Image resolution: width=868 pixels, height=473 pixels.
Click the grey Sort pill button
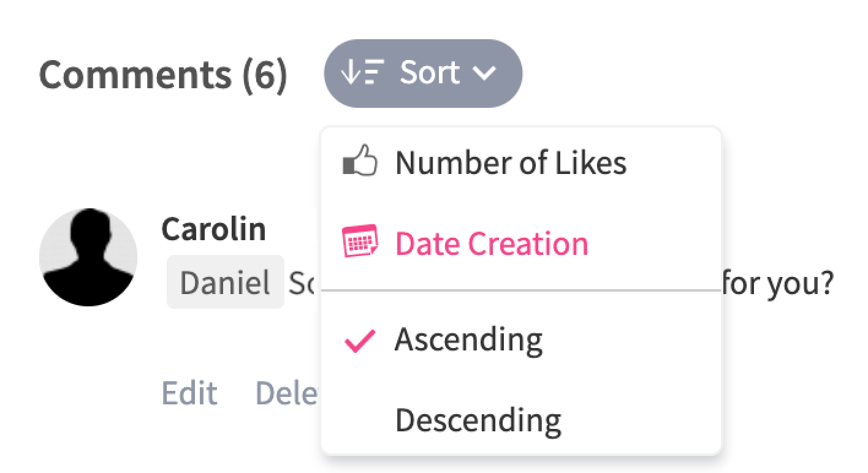pyautogui.click(x=423, y=72)
